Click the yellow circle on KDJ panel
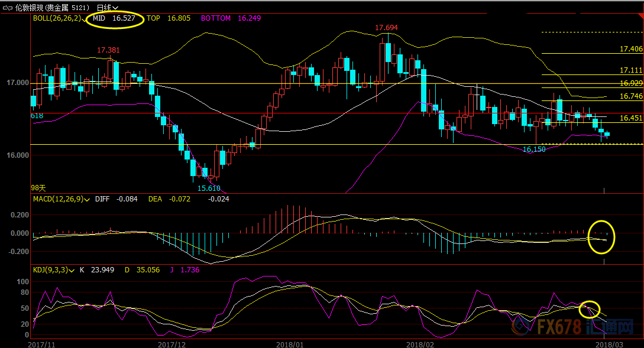The image size is (644, 348). [589, 309]
